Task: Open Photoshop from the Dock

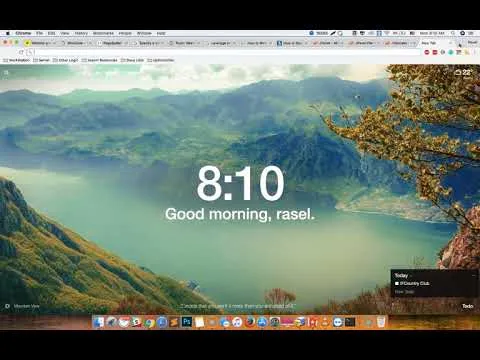Action: (187, 322)
